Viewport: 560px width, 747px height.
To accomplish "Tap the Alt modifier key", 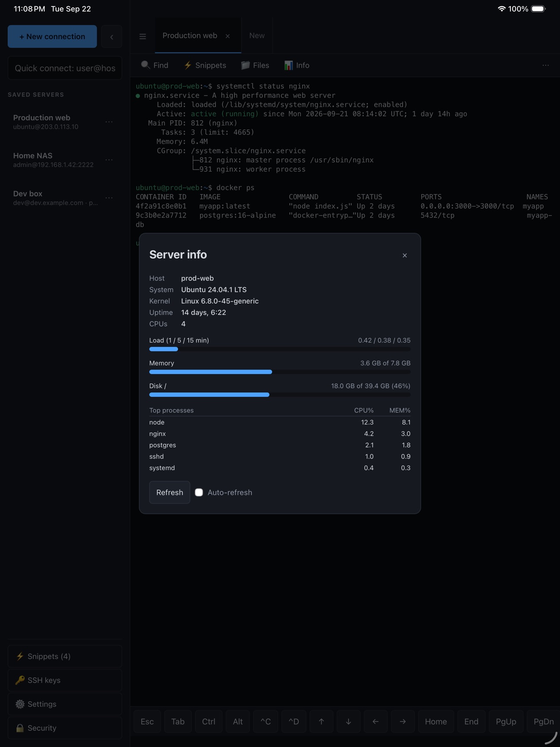I will (238, 721).
